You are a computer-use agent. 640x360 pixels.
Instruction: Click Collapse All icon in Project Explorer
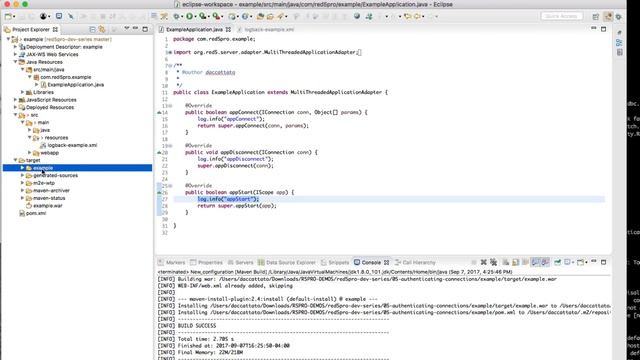coord(93,29)
